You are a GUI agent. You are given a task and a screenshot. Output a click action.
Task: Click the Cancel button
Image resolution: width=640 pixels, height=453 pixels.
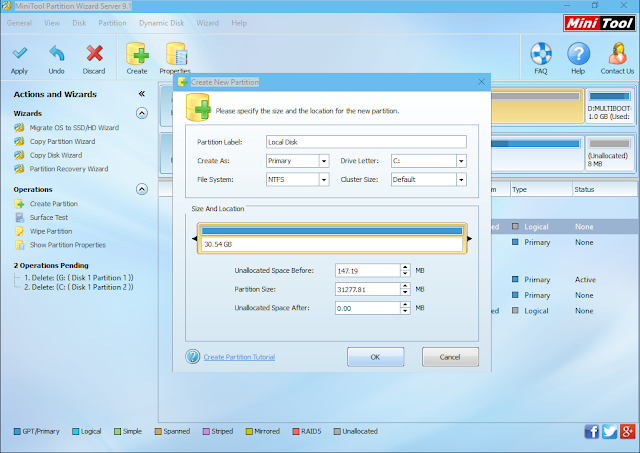coord(450,357)
